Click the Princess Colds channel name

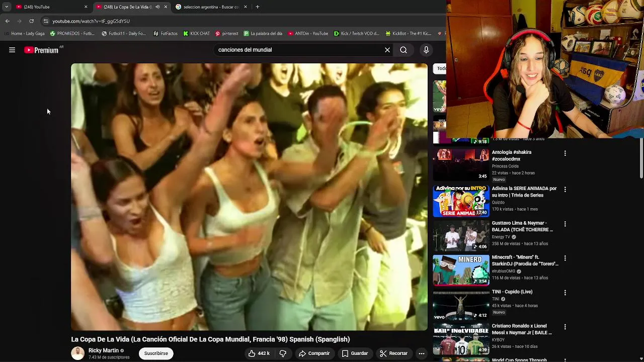505,166
